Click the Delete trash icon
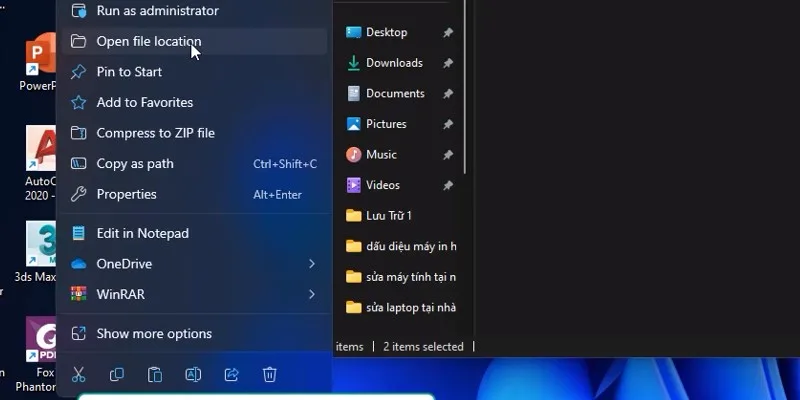The width and height of the screenshot is (800, 400). click(x=269, y=374)
